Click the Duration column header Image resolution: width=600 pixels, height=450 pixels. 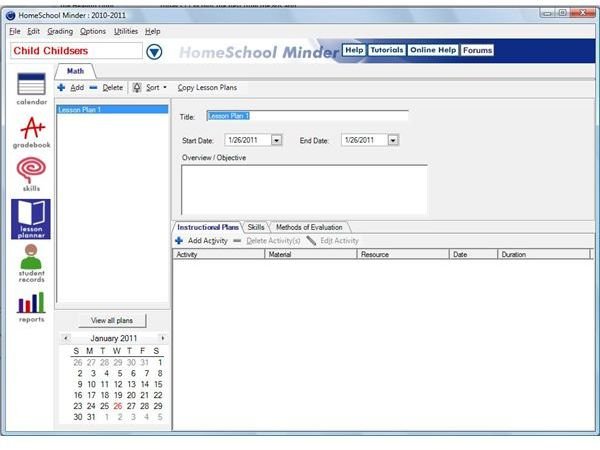pos(544,254)
